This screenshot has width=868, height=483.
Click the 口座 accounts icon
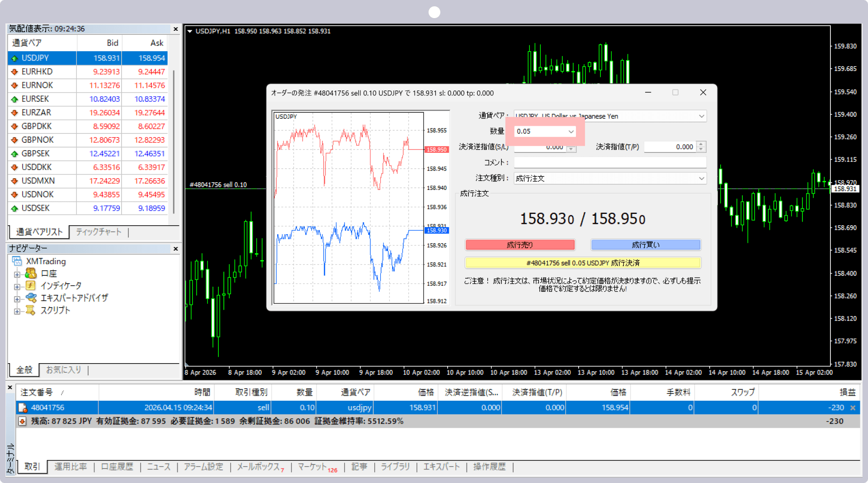[x=31, y=274]
